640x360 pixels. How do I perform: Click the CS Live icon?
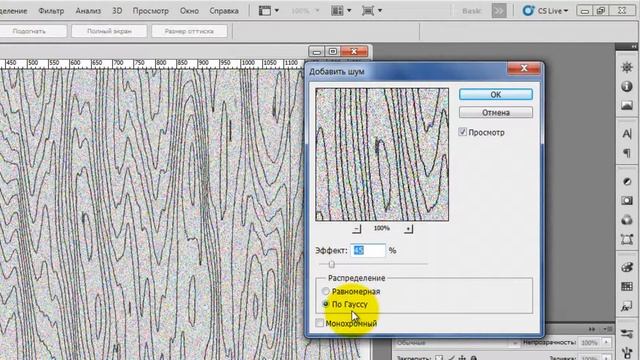tap(528, 11)
